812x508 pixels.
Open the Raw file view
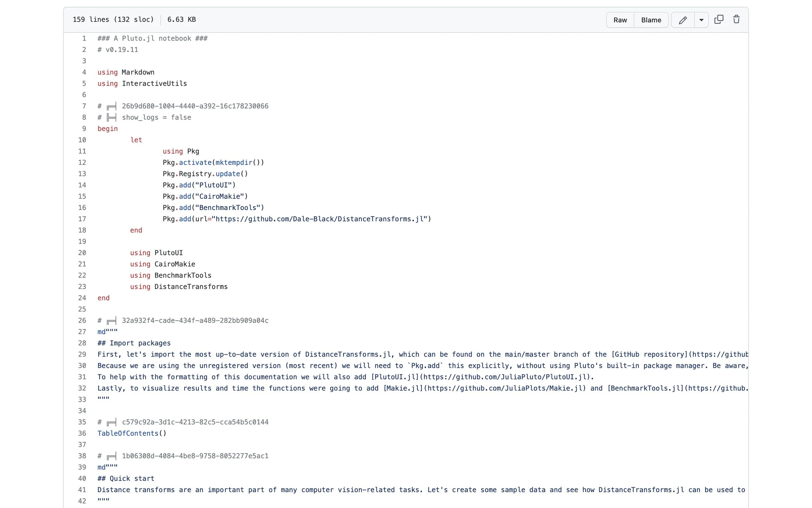click(620, 20)
